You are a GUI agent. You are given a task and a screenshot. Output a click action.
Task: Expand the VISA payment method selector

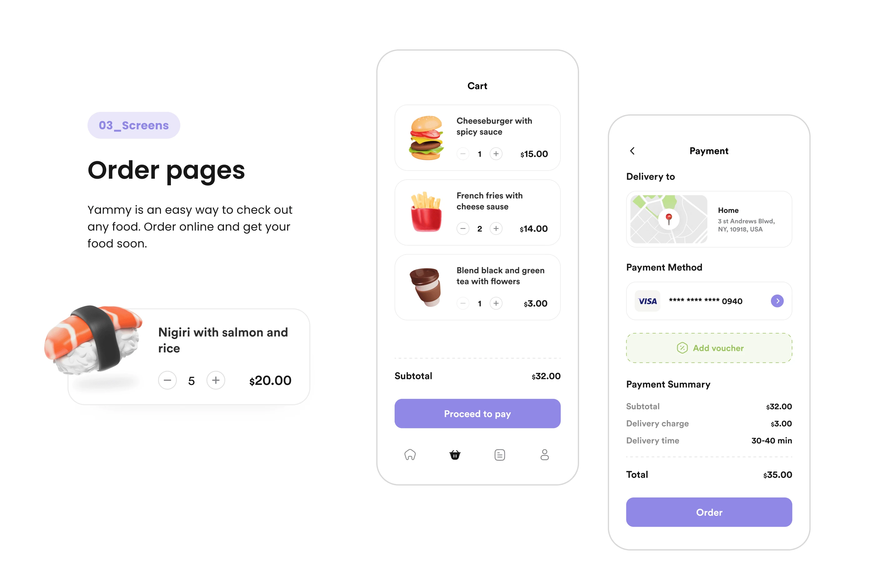coord(777,301)
